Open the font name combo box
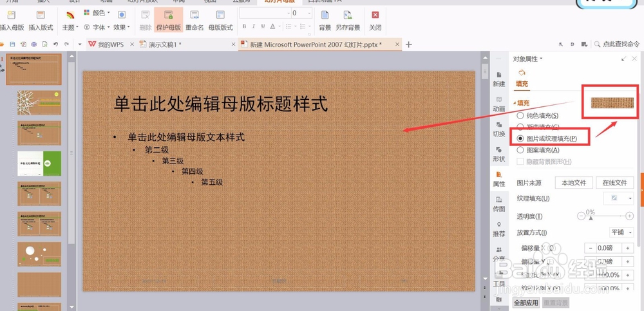Viewport: 644px width, 311px height. click(265, 13)
